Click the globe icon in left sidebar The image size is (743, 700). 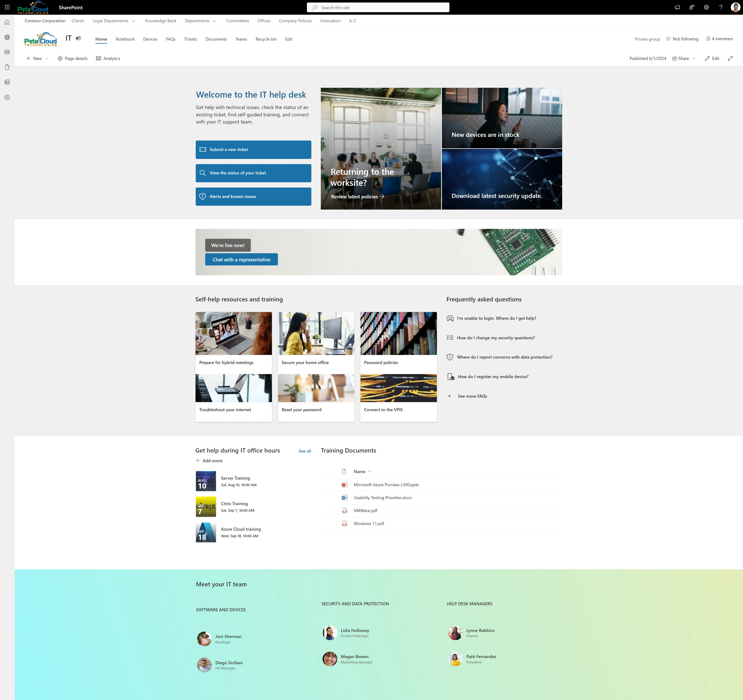click(7, 37)
